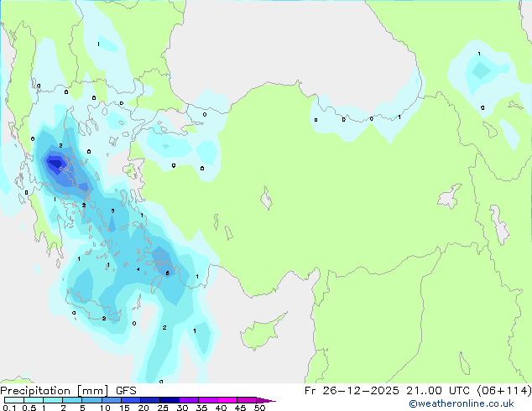Click the 10–15 mm legend swatch
532x411 pixels.
112,400
